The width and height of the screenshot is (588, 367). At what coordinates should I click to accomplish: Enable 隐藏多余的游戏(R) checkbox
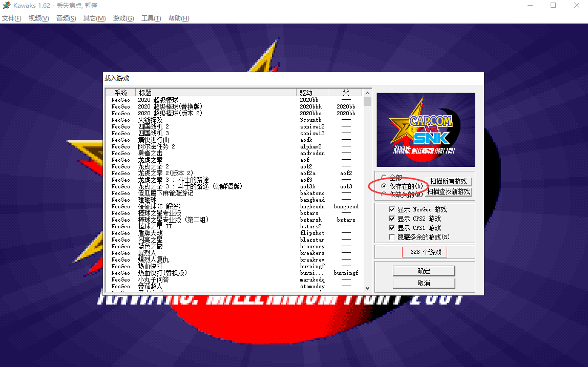(392, 237)
